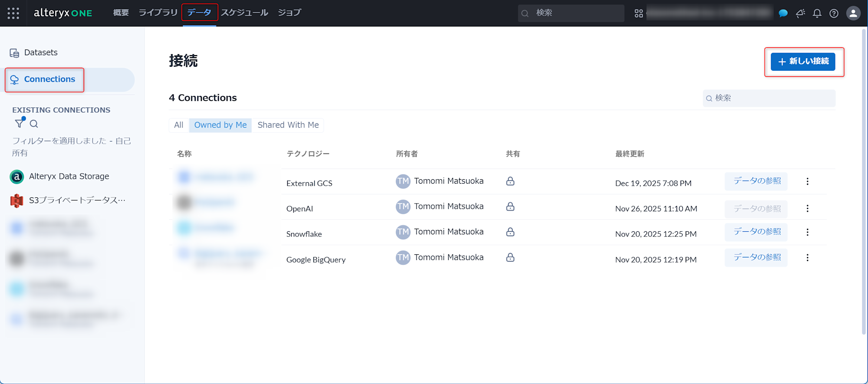The height and width of the screenshot is (384, 868).
Task: Open the notifications bell
Action: click(817, 13)
